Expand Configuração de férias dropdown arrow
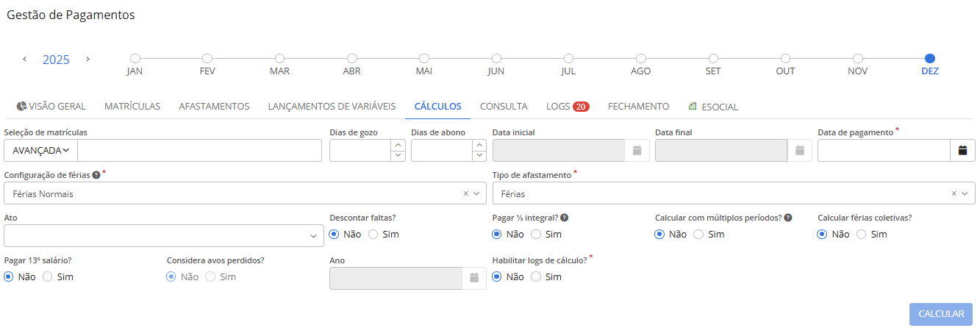The width and height of the screenshot is (980, 328). (x=477, y=193)
